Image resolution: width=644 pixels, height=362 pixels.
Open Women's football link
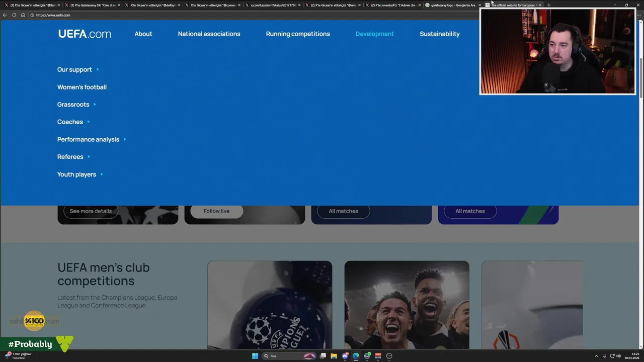tap(82, 87)
